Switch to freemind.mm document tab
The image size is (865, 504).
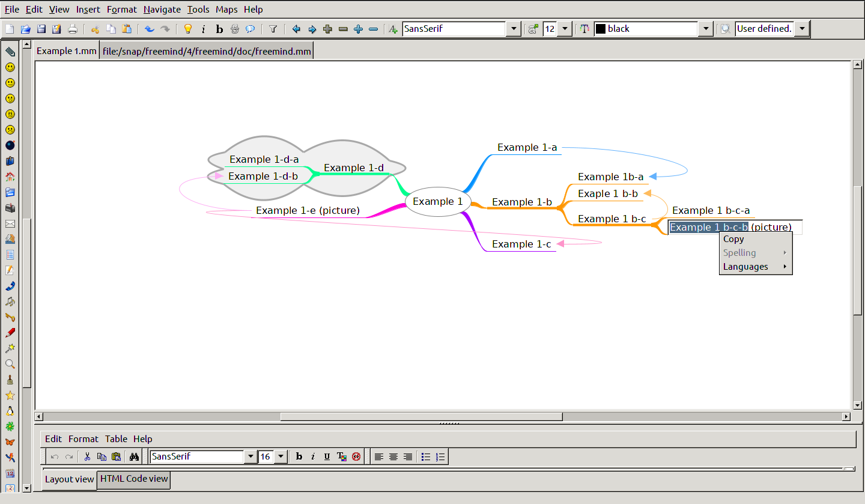207,51
